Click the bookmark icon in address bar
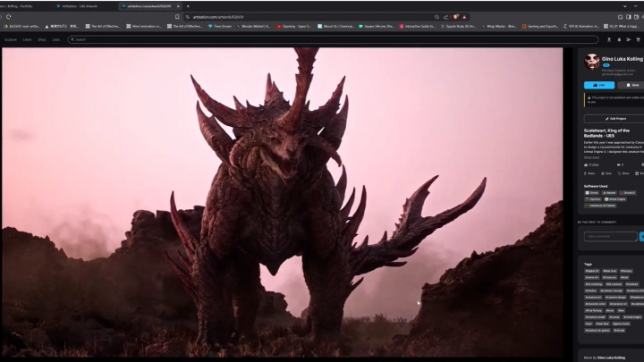644x362 pixels. (177, 17)
